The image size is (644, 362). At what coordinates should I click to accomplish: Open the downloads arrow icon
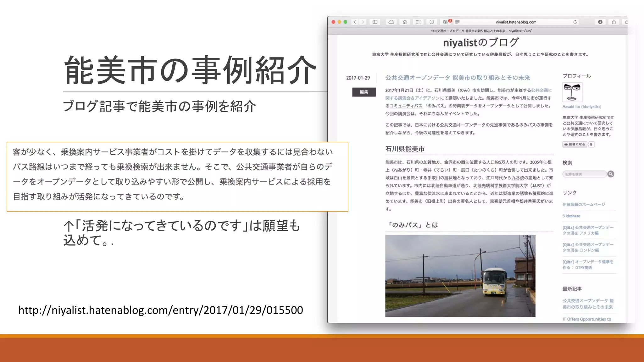point(600,22)
